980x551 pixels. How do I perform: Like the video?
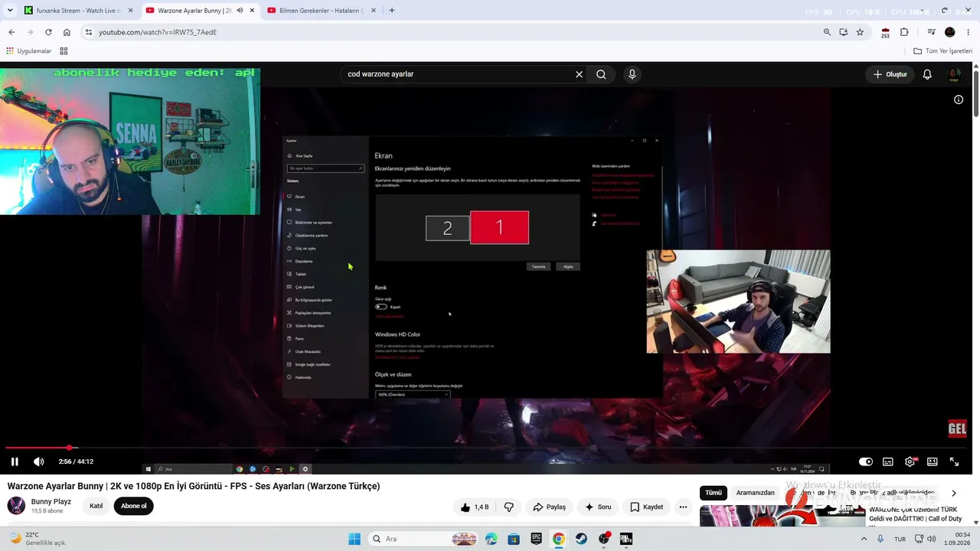pos(475,507)
